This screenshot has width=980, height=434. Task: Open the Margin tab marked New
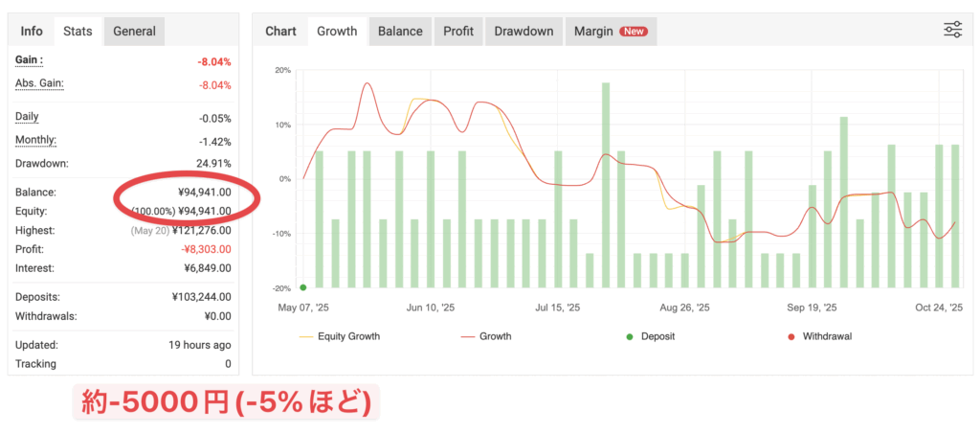(x=610, y=31)
